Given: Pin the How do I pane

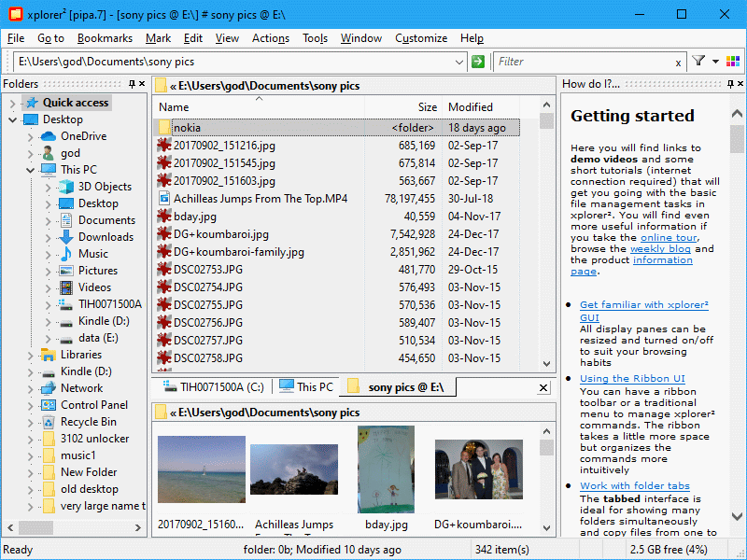Looking at the screenshot, I should click(x=730, y=84).
